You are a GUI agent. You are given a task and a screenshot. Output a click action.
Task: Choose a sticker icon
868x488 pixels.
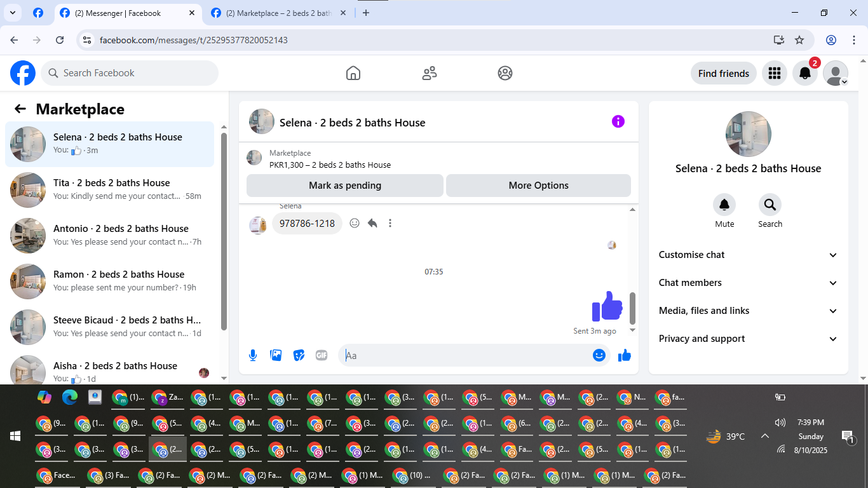click(299, 355)
